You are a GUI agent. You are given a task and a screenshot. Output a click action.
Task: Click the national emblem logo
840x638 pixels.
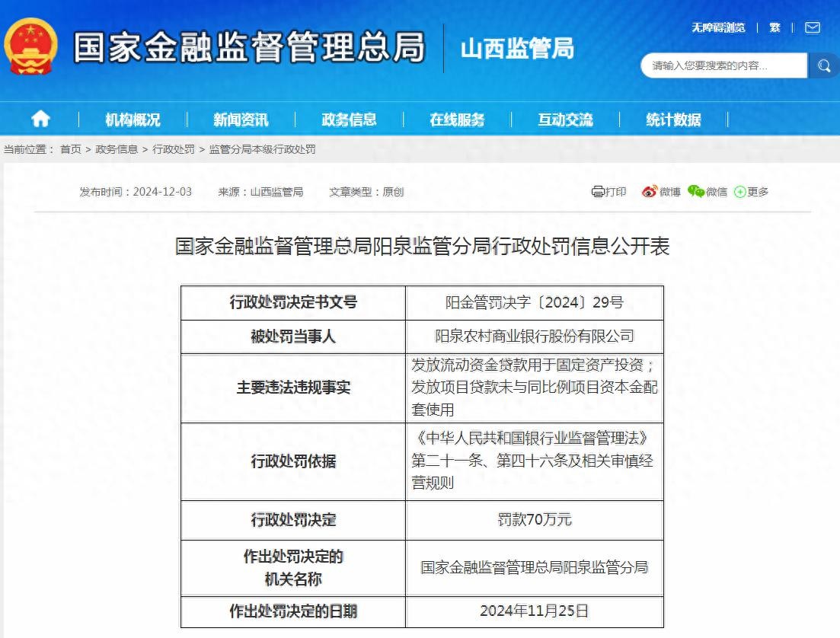coord(30,47)
